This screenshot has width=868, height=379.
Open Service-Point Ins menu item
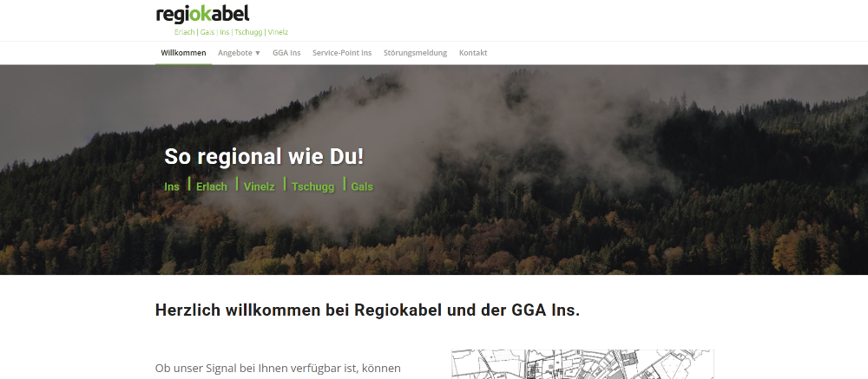(341, 53)
